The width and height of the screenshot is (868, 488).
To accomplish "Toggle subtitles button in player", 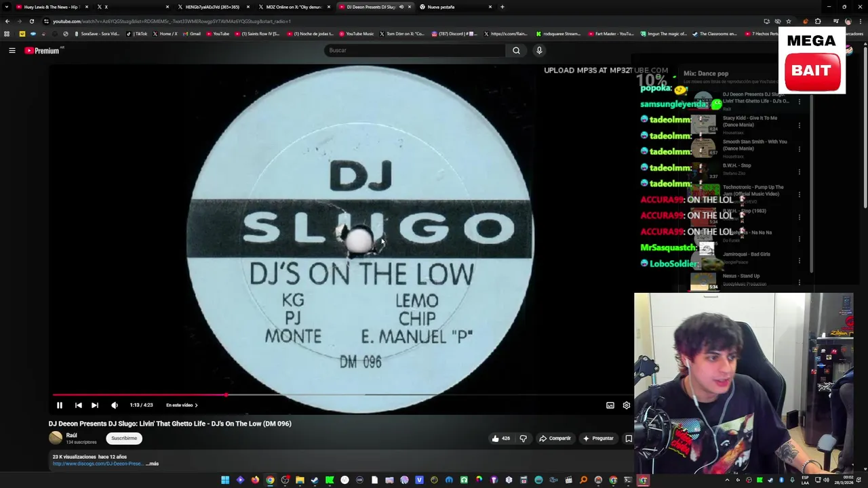I will [610, 405].
